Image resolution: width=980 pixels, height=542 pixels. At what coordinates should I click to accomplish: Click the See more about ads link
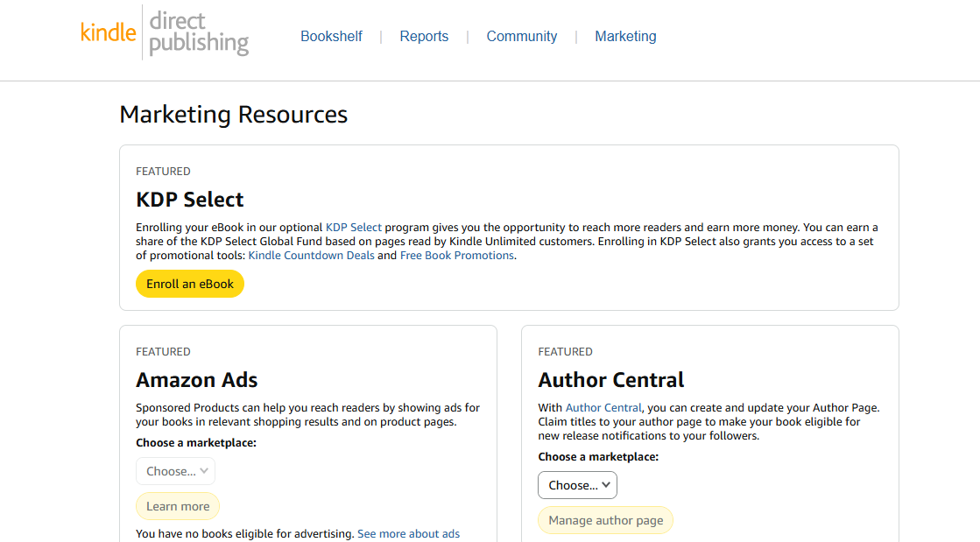(x=408, y=533)
